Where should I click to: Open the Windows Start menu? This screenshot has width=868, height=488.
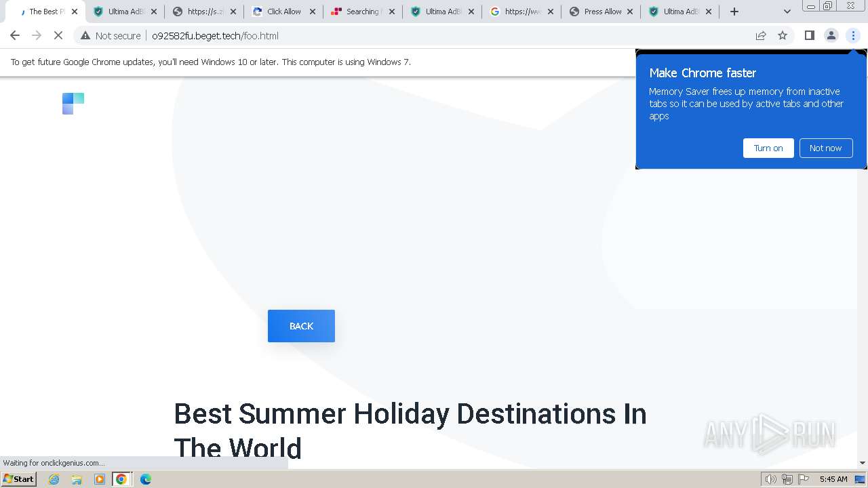19,479
